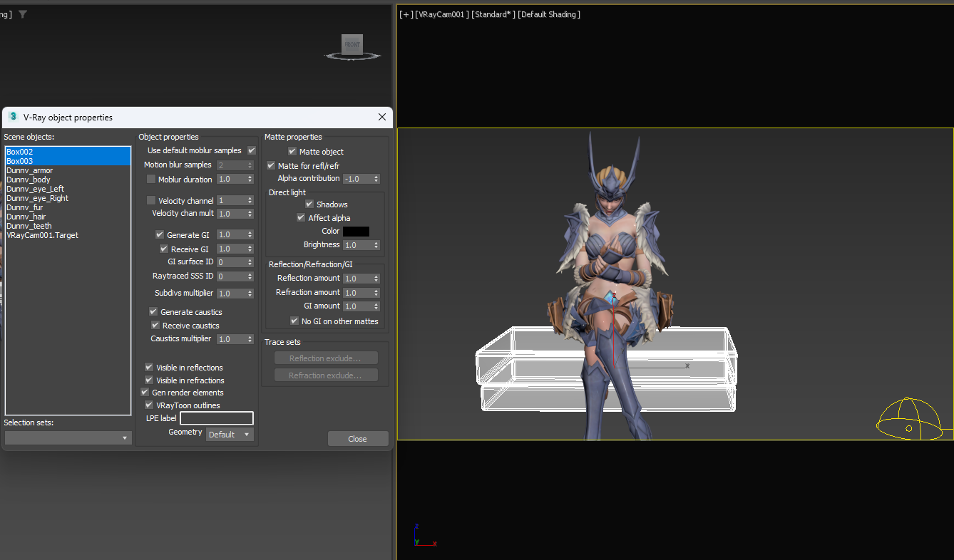Select Dunnv_teeth in Scene objects

click(x=68, y=226)
